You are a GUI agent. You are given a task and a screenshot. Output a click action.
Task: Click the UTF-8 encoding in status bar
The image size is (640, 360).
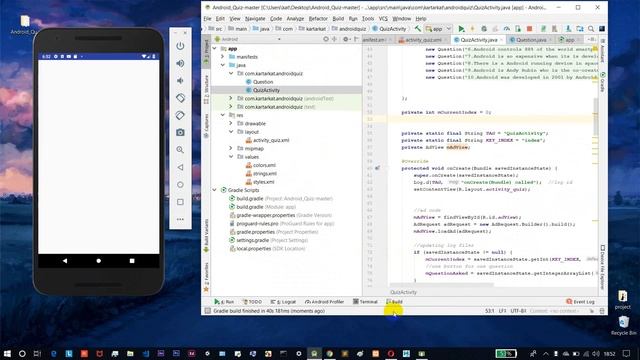(518, 311)
